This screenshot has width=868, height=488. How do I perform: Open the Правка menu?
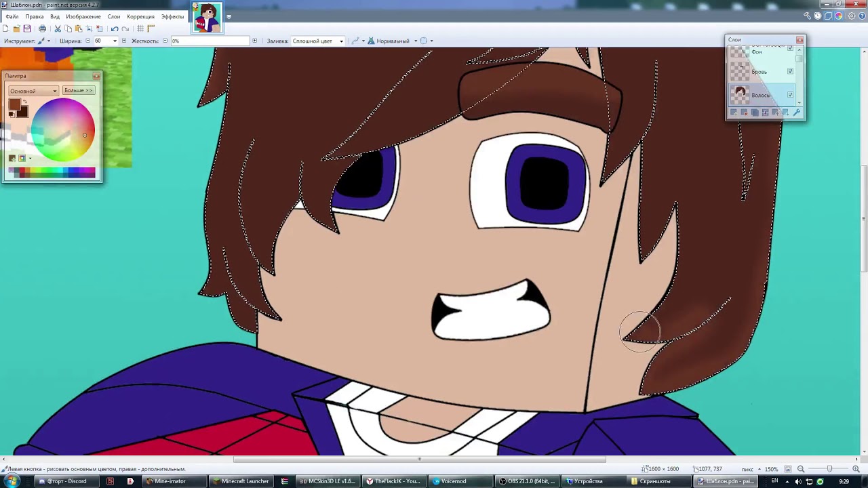tap(35, 16)
